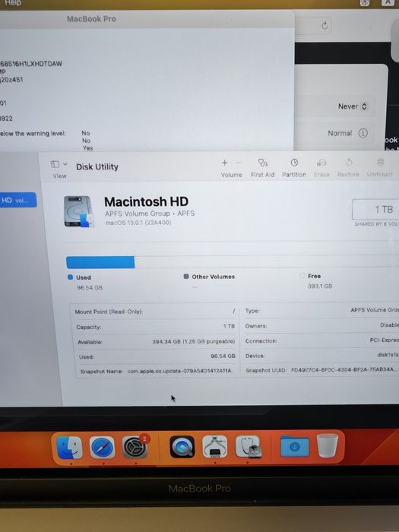399x532 pixels.
Task: Click the disk1s1s device value
Action: coord(388,355)
